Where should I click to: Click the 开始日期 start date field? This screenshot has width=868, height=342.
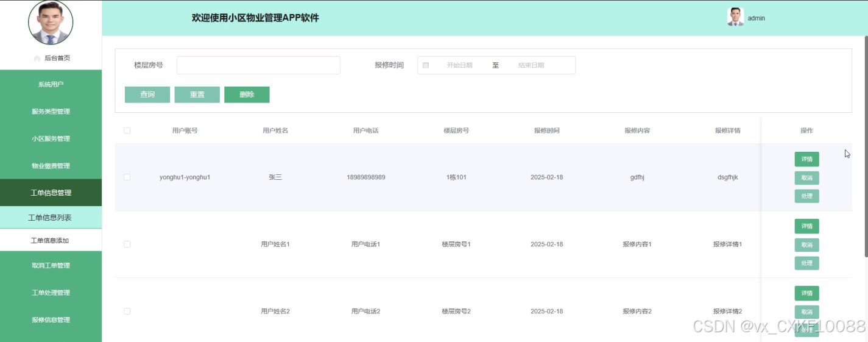(x=459, y=65)
